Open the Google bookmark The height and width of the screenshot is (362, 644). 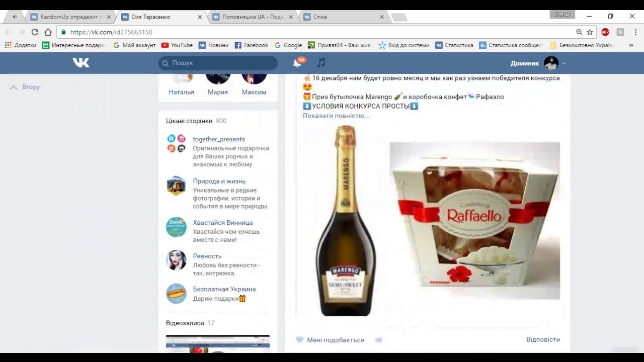288,45
